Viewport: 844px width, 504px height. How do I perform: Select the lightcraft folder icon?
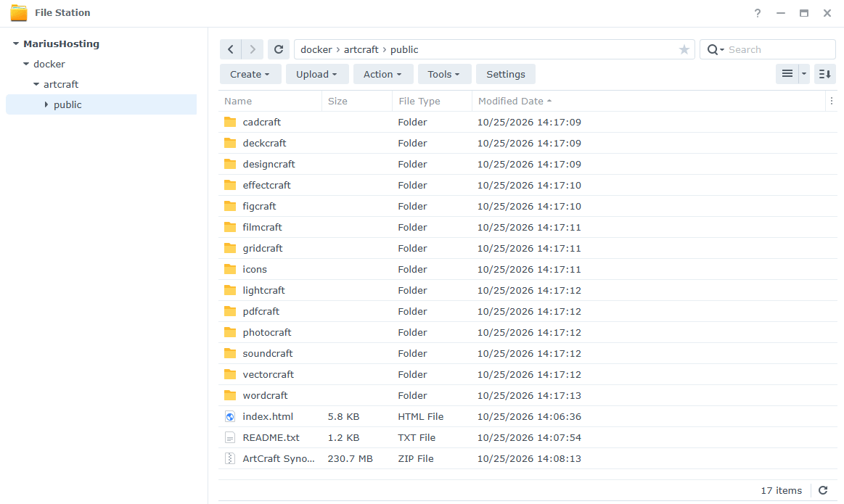point(230,290)
